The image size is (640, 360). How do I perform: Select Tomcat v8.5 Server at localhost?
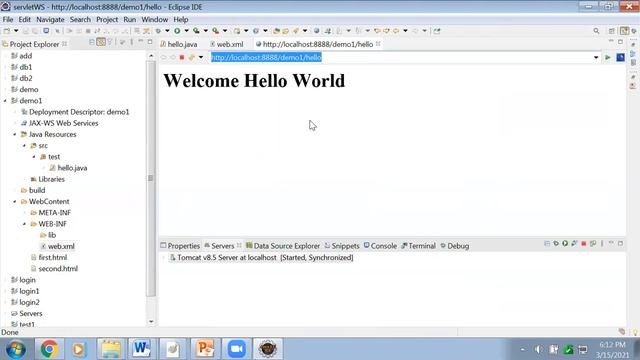pyautogui.click(x=261, y=258)
